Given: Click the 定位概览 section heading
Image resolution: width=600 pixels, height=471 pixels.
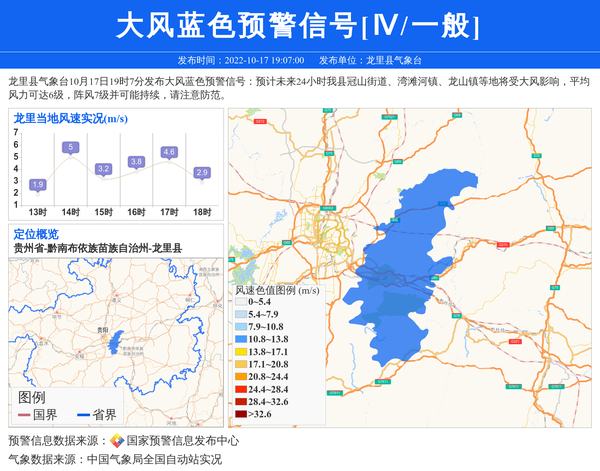Looking at the screenshot, I should [35, 234].
